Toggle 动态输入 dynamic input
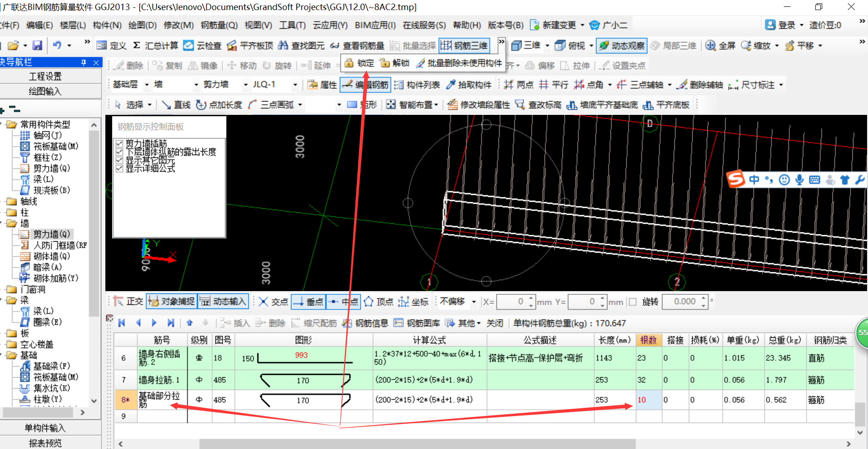This screenshot has height=449, width=868. (223, 301)
